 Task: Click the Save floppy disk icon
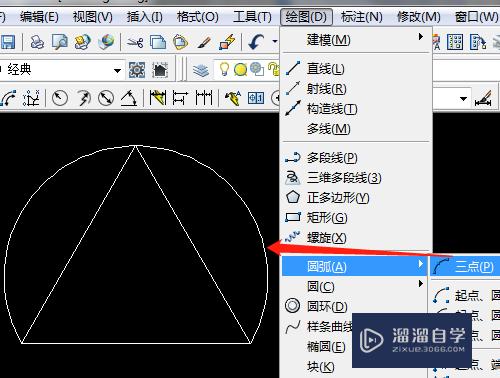click(8, 42)
